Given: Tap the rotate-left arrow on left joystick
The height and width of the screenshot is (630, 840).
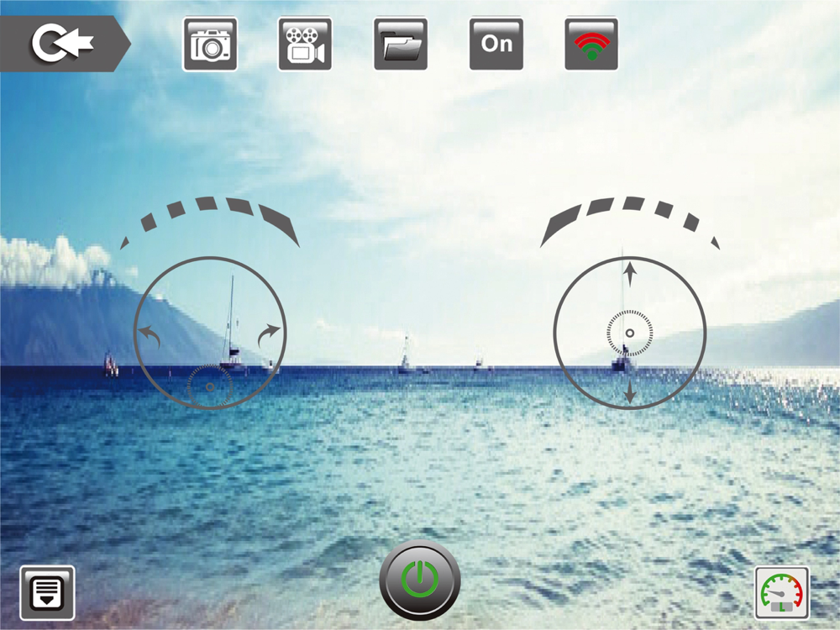Looking at the screenshot, I should tap(150, 337).
